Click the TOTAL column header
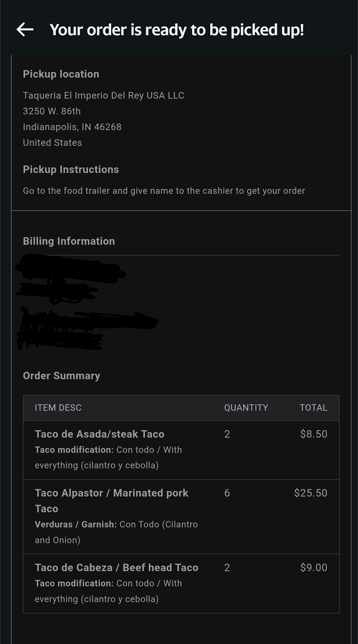Screen dimensions: 358x644 (x=313, y=408)
